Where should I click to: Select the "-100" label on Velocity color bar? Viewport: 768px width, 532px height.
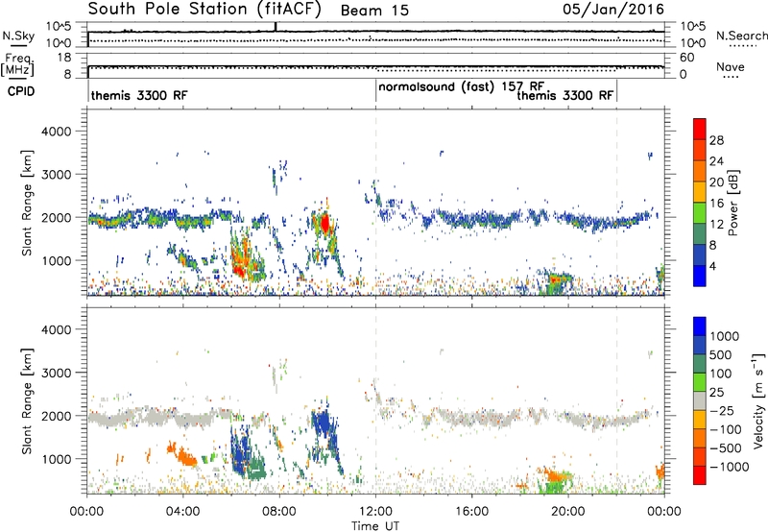(726, 429)
